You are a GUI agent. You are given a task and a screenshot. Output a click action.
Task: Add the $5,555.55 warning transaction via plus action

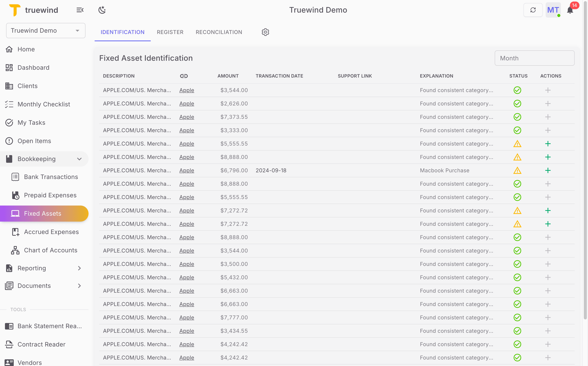pos(548,143)
